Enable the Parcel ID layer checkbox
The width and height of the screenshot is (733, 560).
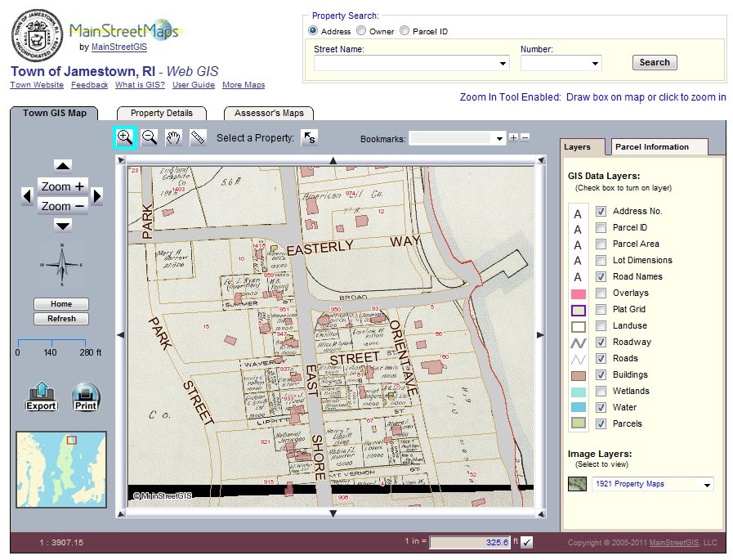tap(599, 227)
